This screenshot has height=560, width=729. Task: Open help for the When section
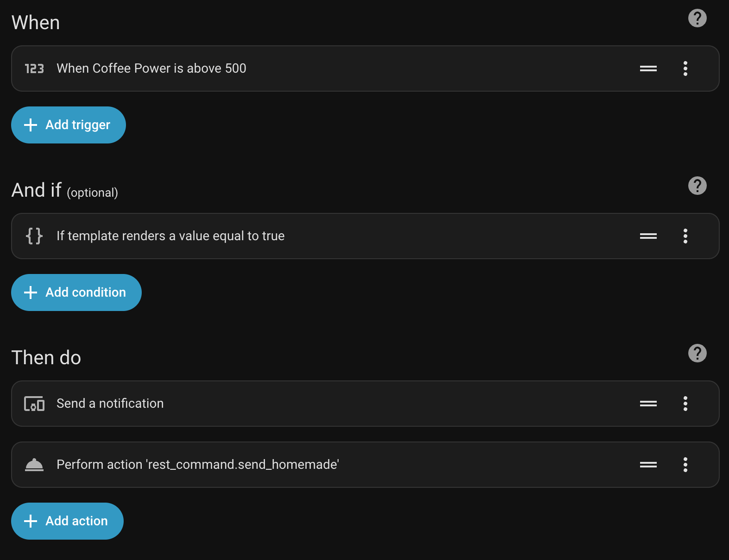click(697, 18)
